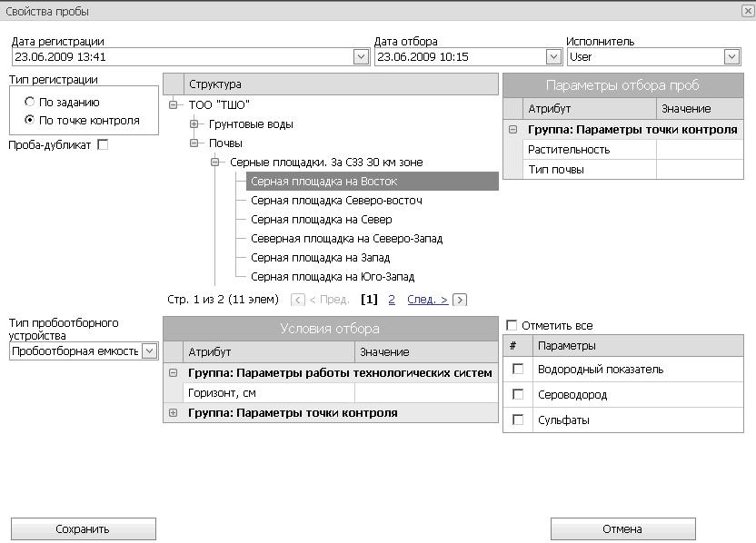
Task: Collapse group Параметры работы технологических систем
Action: (x=173, y=373)
